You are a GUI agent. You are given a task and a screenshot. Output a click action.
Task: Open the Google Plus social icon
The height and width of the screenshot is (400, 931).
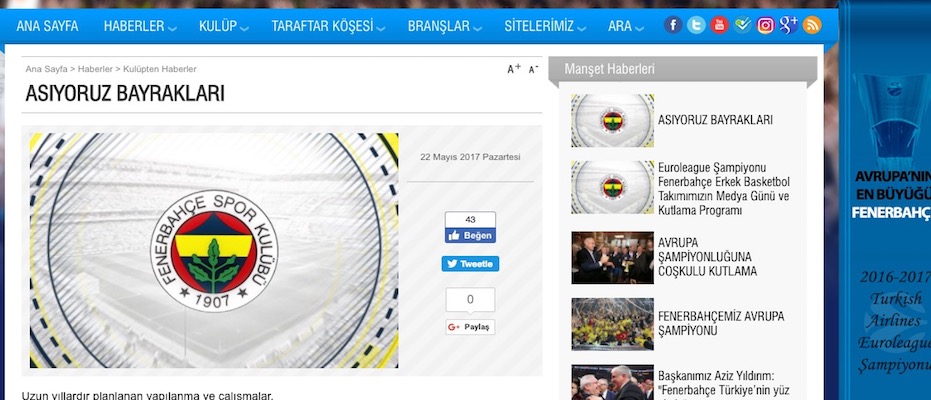click(x=789, y=25)
